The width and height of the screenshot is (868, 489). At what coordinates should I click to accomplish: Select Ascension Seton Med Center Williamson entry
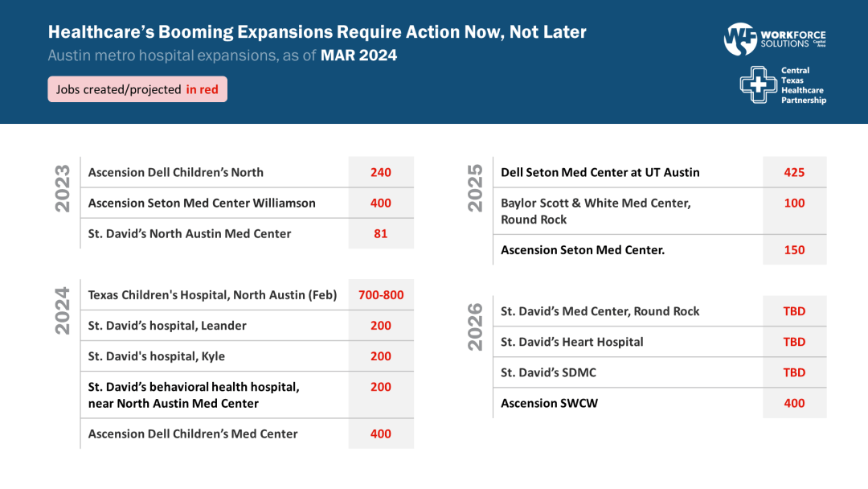coord(202,203)
